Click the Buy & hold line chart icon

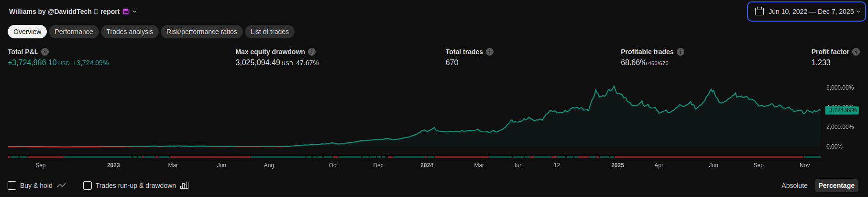61,185
